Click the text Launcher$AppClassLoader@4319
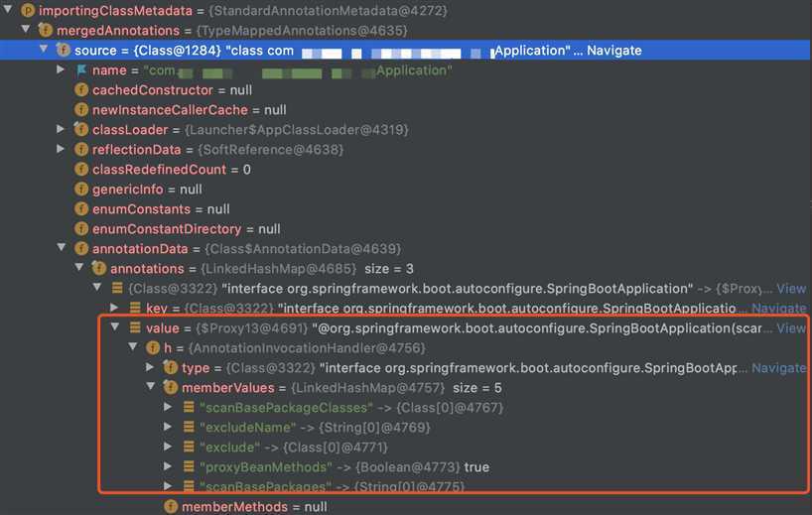 [x=296, y=129]
